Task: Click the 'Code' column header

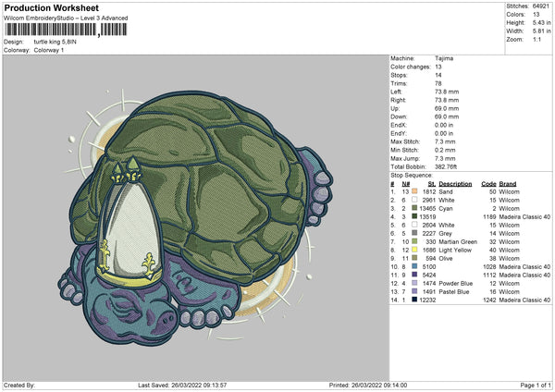Action: coord(488,184)
